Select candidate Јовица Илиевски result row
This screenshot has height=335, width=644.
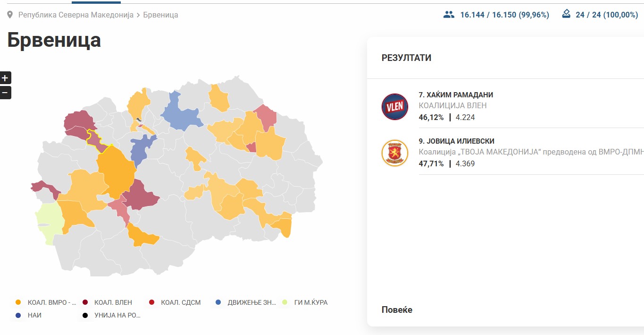point(507,153)
